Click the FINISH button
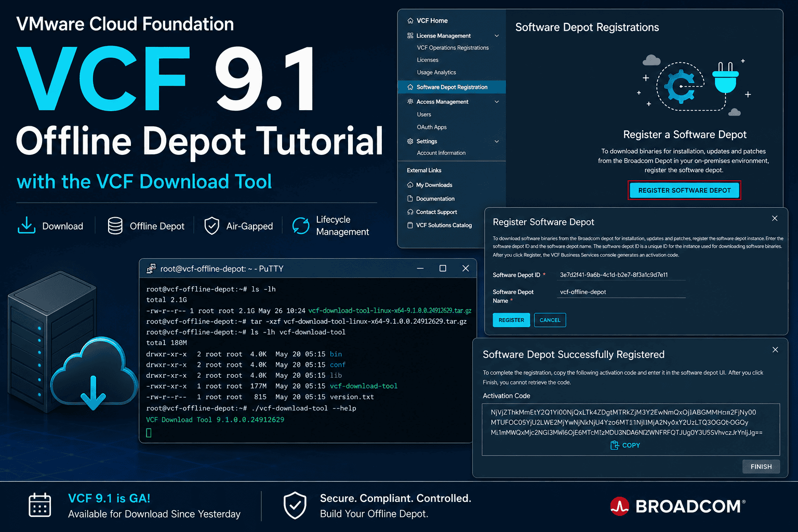Viewport: 798px width, 532px height. (761, 467)
